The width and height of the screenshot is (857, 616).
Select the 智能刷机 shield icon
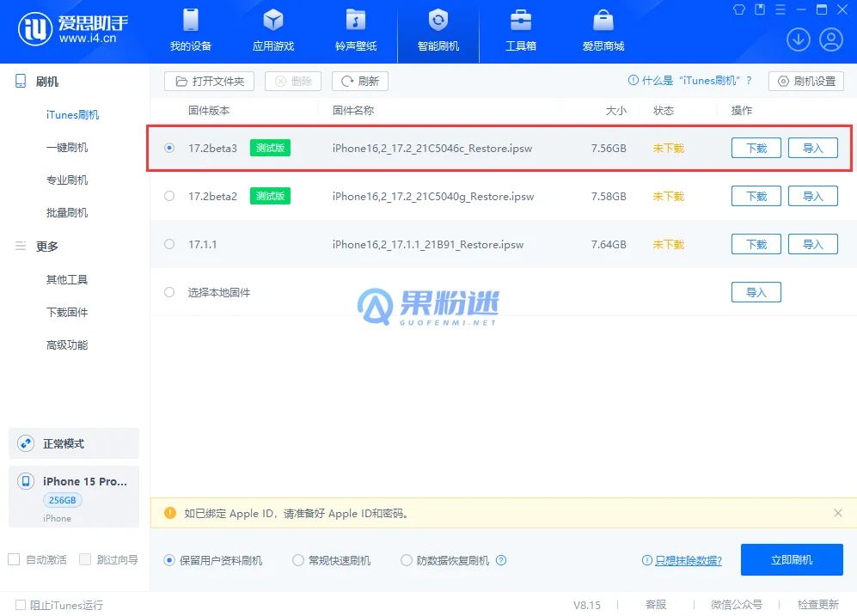point(438,21)
